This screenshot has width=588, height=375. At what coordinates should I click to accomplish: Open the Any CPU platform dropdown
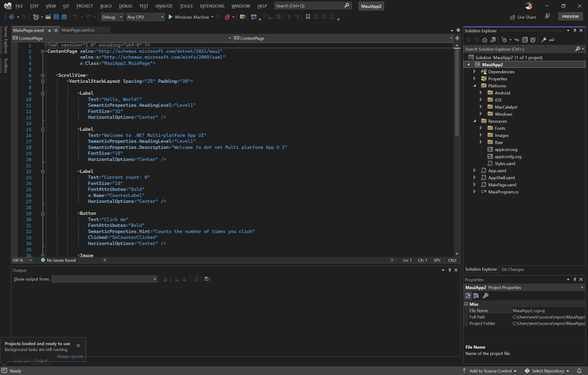145,17
